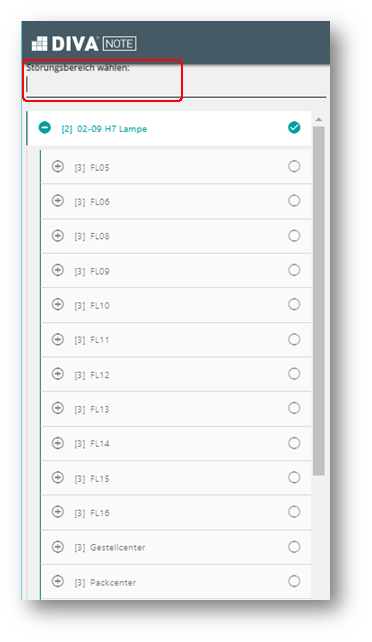The width and height of the screenshot is (372, 642).
Task: Expand the FL10 plus icon
Action: (x=58, y=305)
